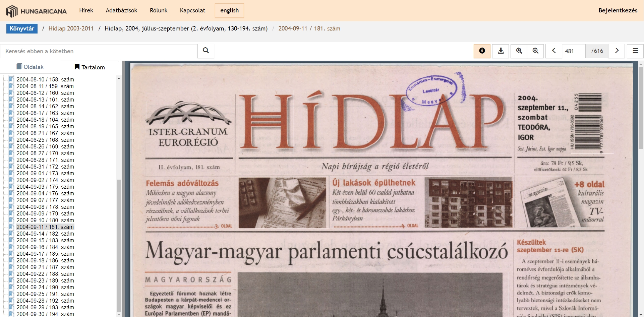Select 2004-09-22 / 188. szám
This screenshot has width=644, height=317.
click(x=45, y=274)
